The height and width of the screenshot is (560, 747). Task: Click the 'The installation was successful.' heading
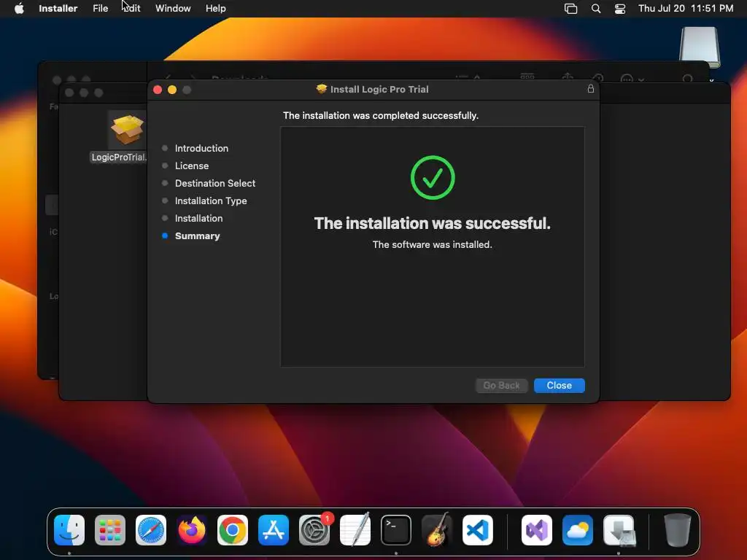432,223
